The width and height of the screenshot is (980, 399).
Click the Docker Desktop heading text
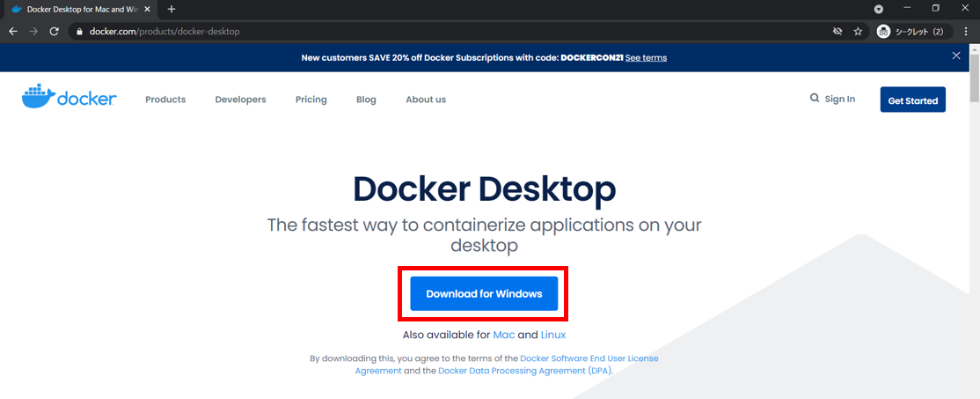[485, 188]
